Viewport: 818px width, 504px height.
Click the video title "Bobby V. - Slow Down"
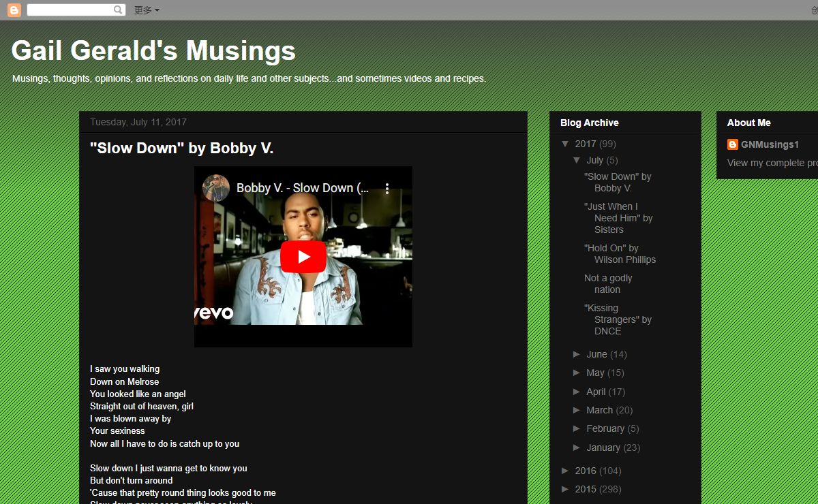[x=303, y=188]
